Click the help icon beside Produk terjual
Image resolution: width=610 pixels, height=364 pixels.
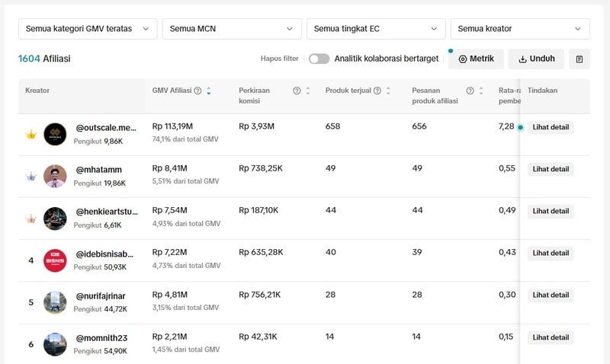click(377, 91)
